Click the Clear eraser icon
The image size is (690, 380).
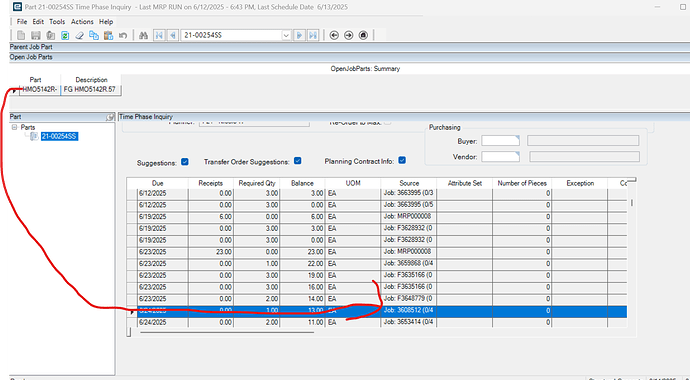click(x=79, y=35)
